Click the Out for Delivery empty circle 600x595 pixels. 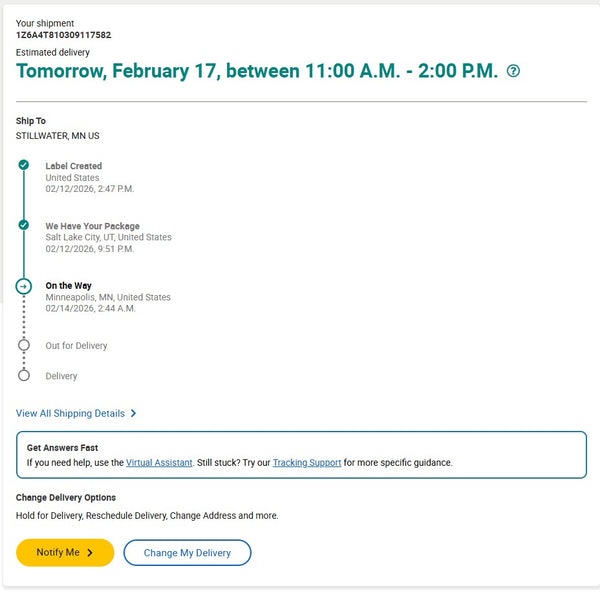coord(24,345)
